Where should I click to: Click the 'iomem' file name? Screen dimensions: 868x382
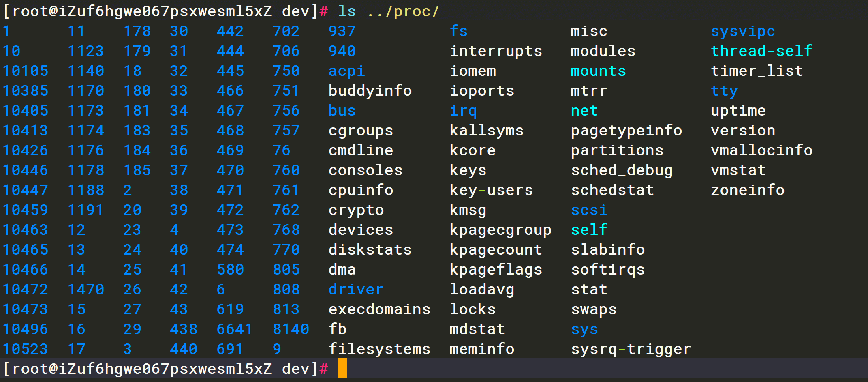(473, 71)
